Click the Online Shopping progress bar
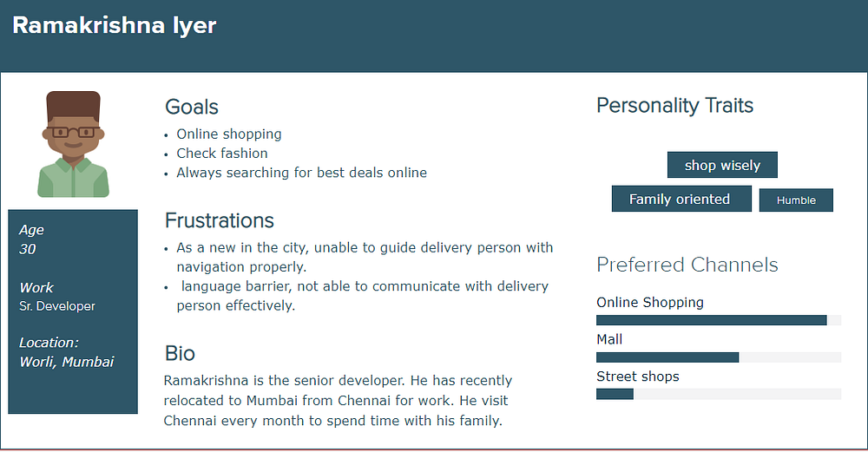868x452 pixels. coord(719,320)
